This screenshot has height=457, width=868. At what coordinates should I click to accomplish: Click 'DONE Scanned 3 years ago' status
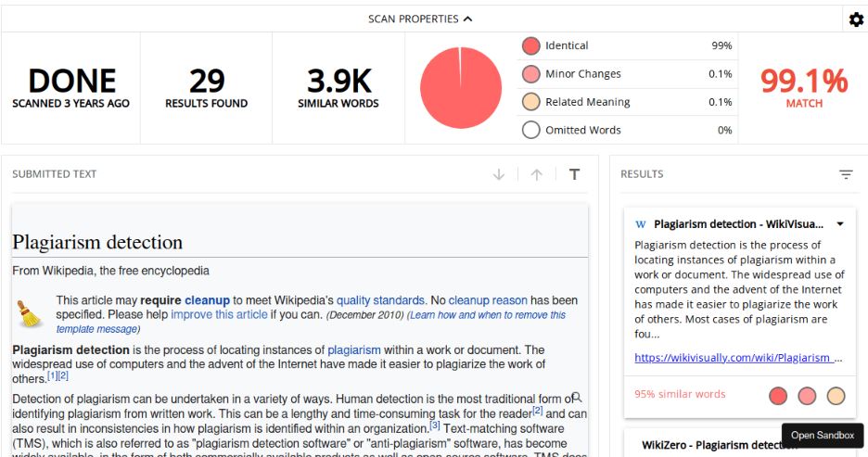[70, 88]
